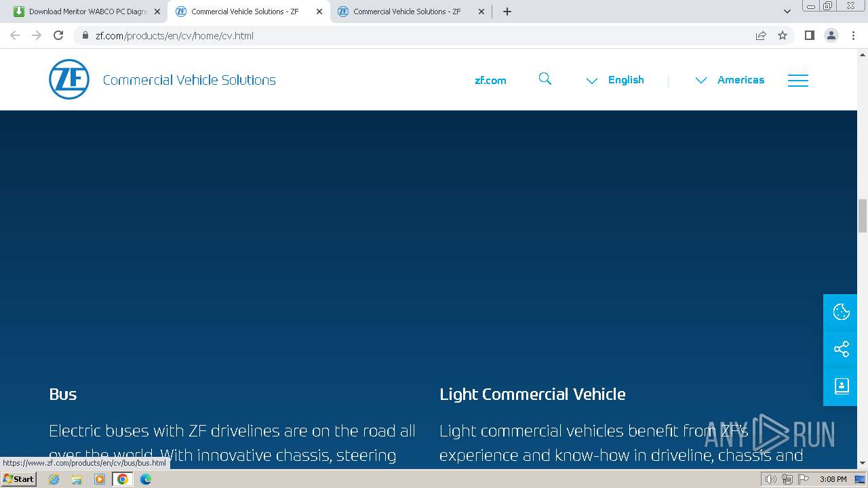Open Microsoft Edge from taskbar
This screenshot has width=868, height=488.
click(146, 479)
